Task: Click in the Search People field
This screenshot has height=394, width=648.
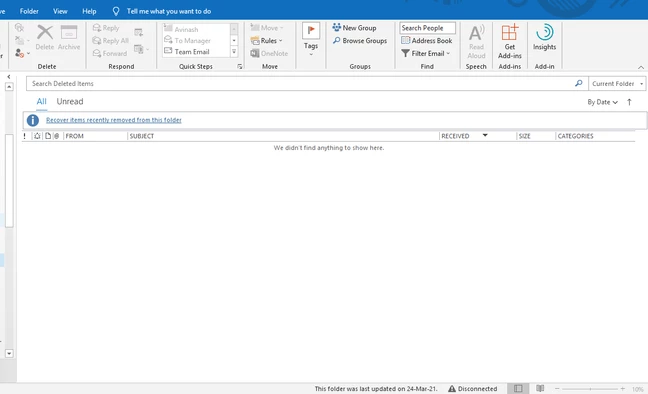Action: point(427,28)
